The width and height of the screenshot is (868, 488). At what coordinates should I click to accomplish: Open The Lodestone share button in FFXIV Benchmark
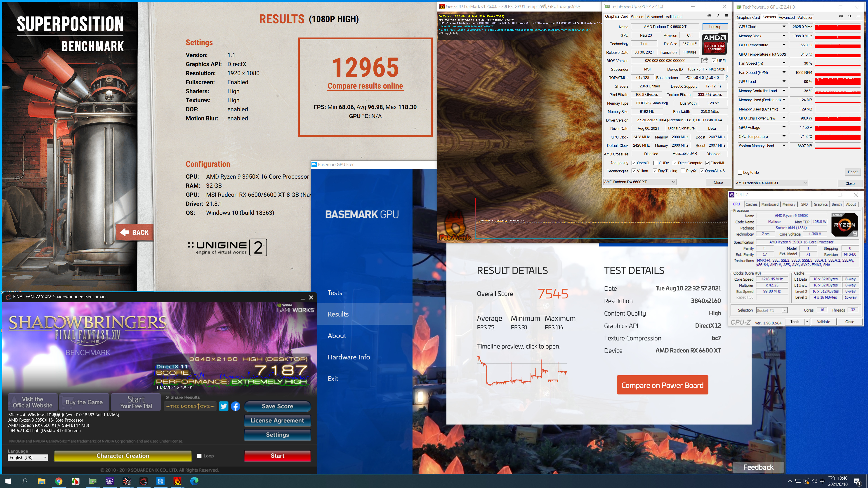coord(190,406)
